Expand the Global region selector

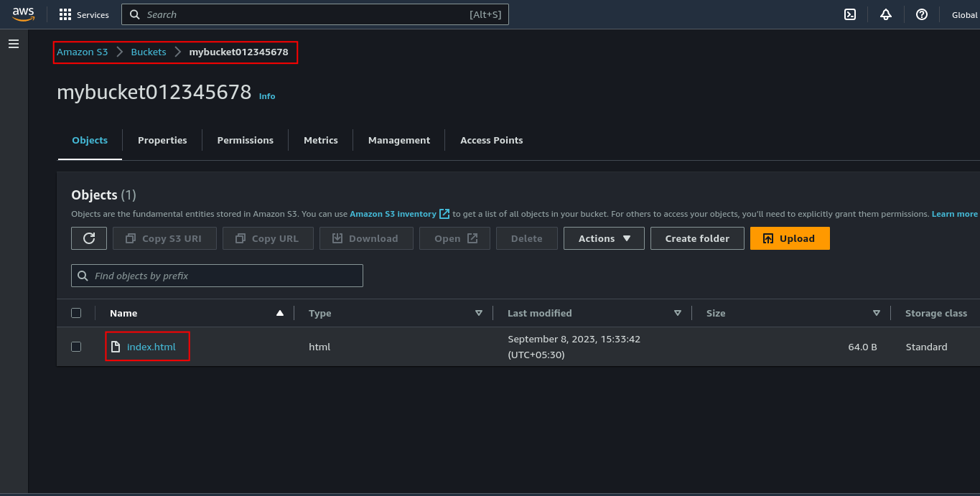point(965,15)
